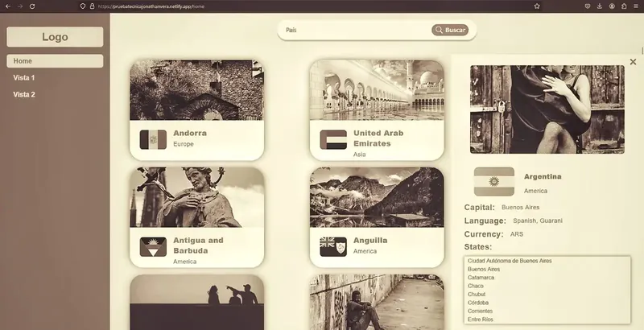
Task: Click the Anguilla country name
Action: [x=370, y=240]
